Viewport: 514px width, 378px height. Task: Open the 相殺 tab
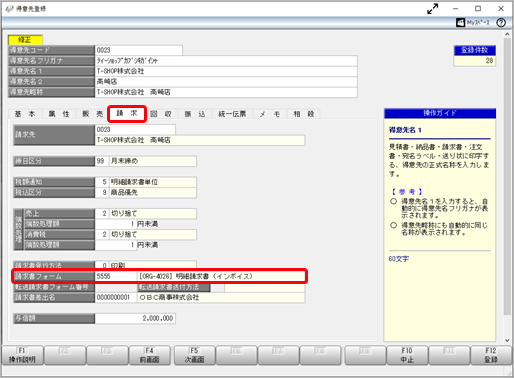[x=304, y=114]
